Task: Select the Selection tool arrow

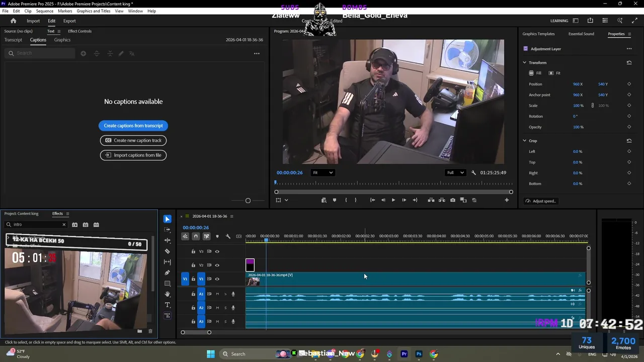Action: tap(167, 219)
